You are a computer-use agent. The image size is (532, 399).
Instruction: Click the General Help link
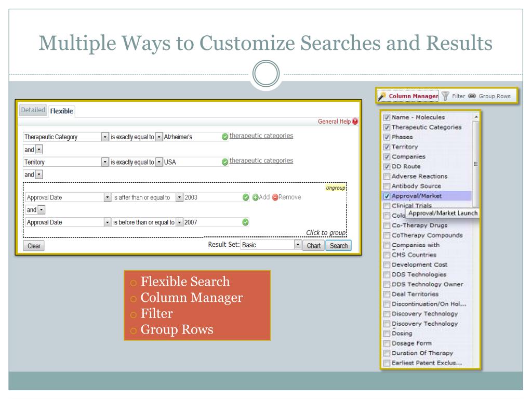coord(334,121)
